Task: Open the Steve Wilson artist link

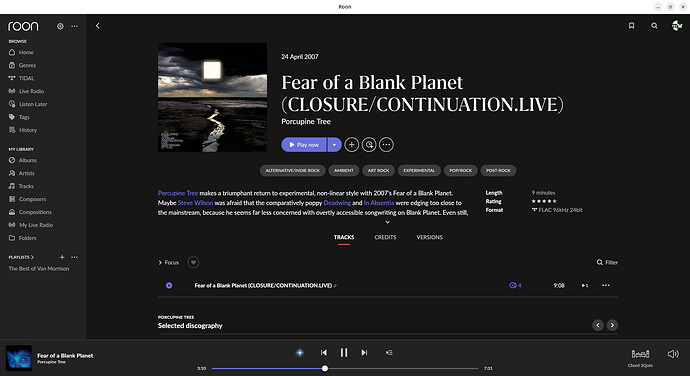Action: point(195,203)
